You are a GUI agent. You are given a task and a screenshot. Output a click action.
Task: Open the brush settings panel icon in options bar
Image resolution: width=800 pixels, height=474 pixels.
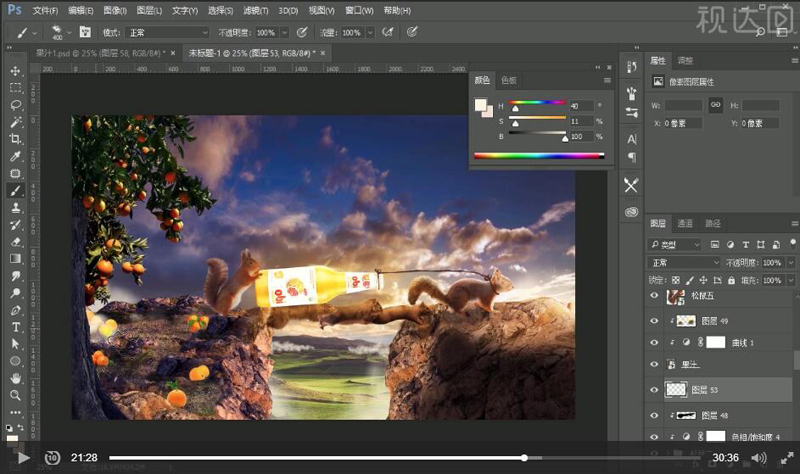tap(85, 32)
